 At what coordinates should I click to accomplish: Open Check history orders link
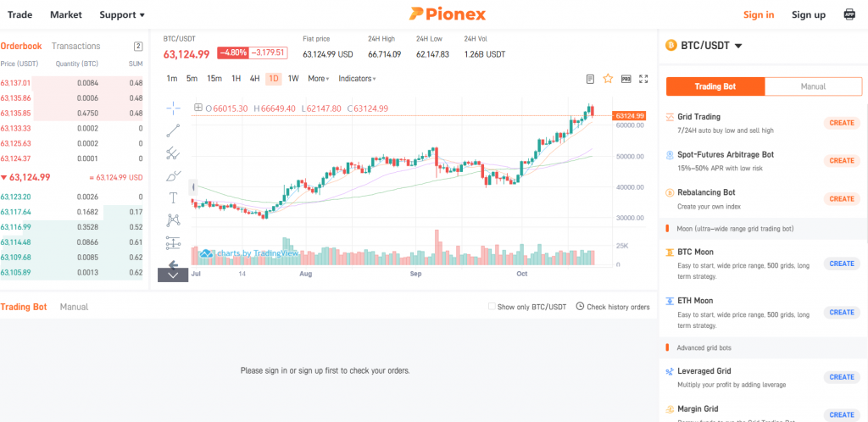click(613, 307)
